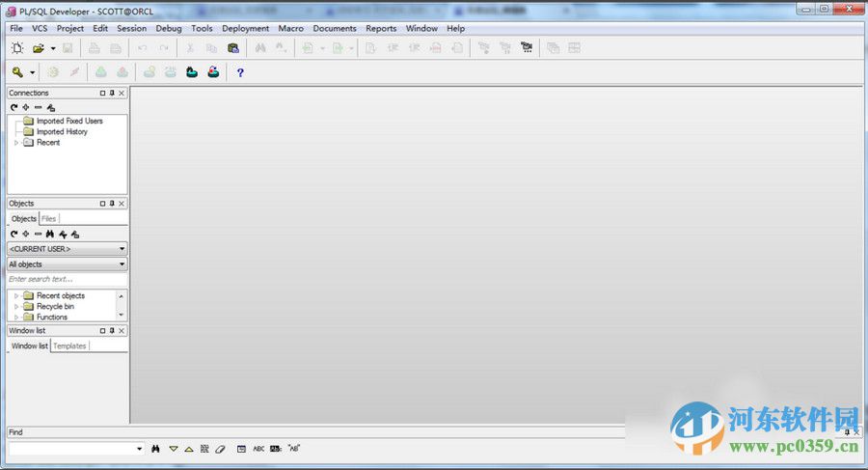Image resolution: width=868 pixels, height=470 pixels.
Task: Expand the Functions folder
Action: [x=16, y=317]
